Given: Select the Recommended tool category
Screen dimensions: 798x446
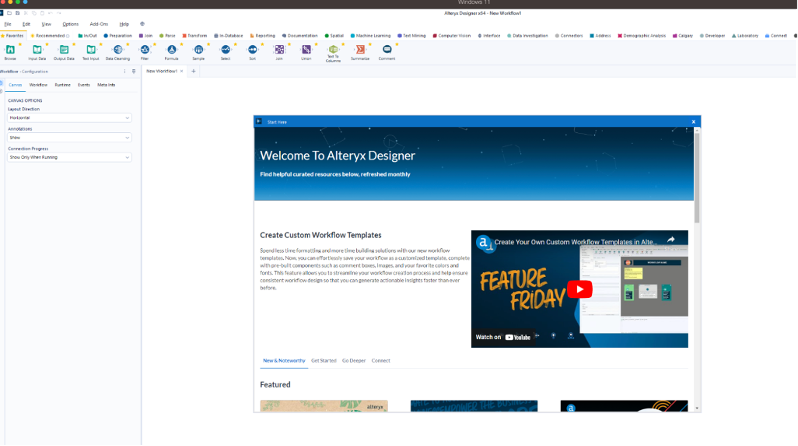Looking at the screenshot, I should point(50,36).
